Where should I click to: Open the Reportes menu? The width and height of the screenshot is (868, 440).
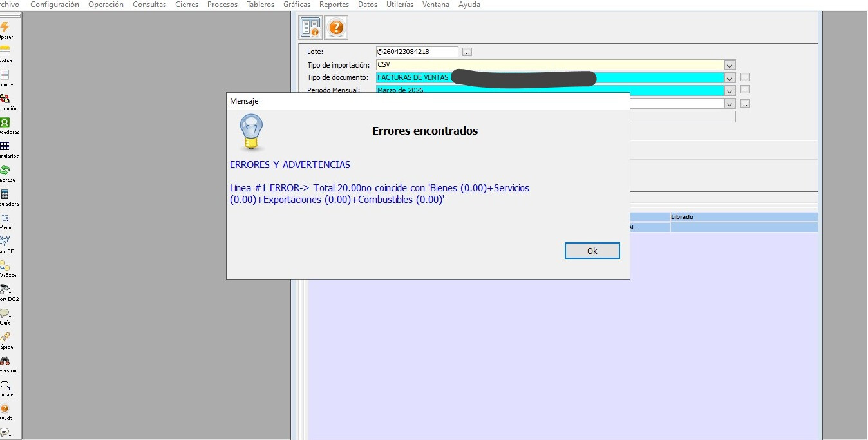coord(334,5)
